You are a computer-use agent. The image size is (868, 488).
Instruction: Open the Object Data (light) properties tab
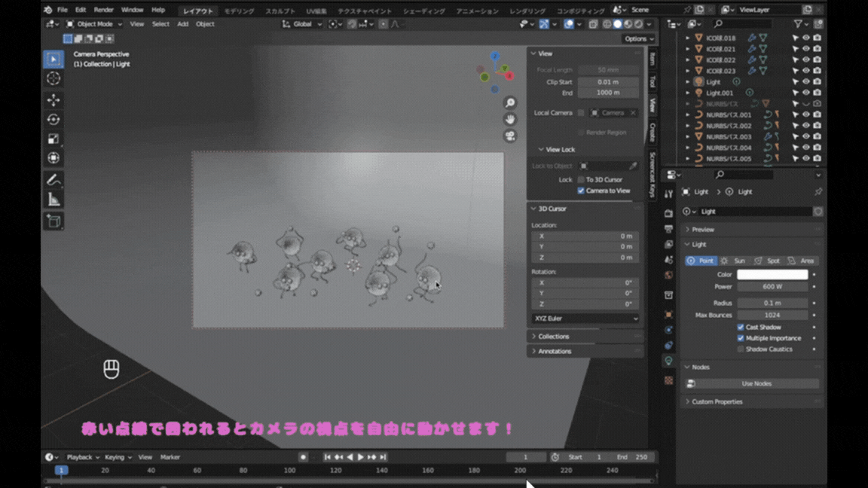(x=669, y=361)
